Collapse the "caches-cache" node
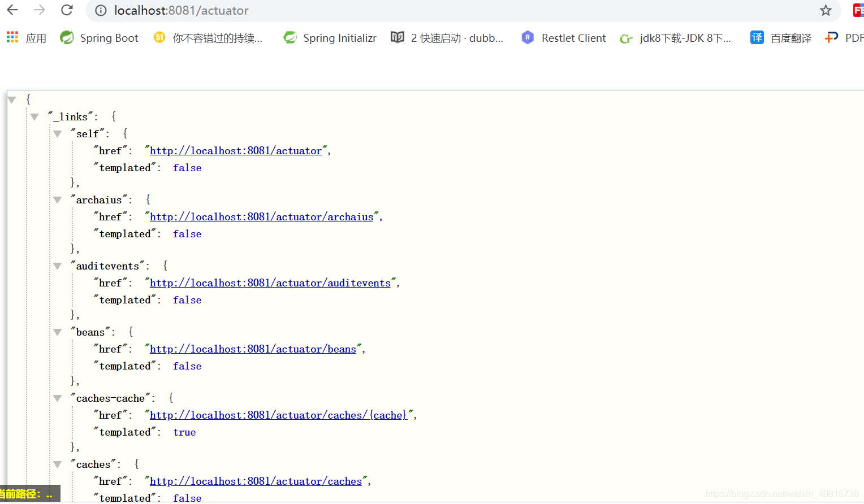 tap(57, 398)
